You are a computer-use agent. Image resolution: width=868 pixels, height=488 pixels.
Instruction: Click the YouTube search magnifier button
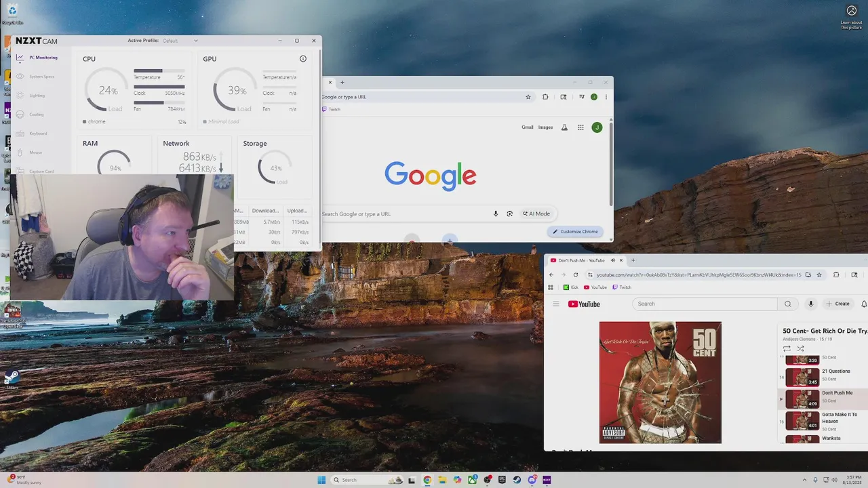[788, 304]
